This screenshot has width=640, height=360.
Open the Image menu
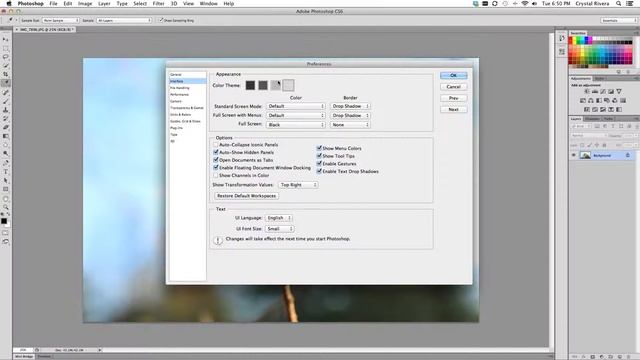(85, 4)
